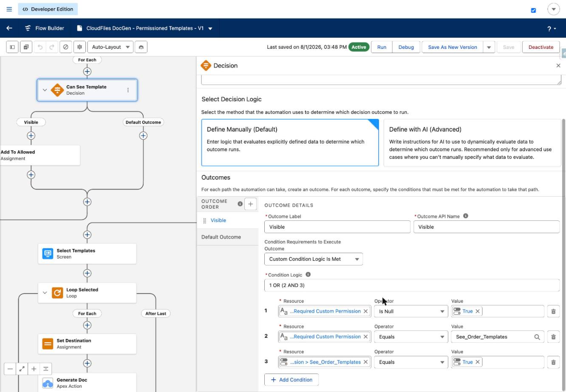This screenshot has width=566, height=392.
Task: Open the flow name dropdown arrow
Action: (210, 28)
